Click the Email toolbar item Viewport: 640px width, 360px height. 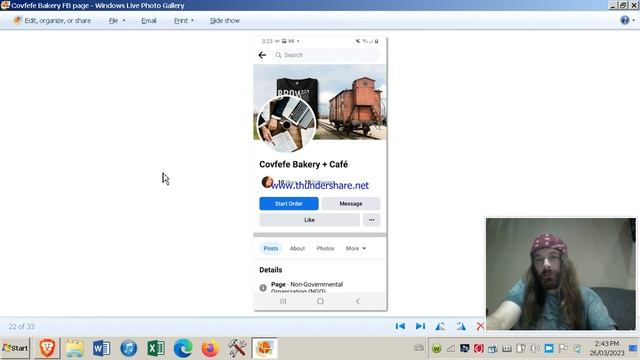click(149, 20)
